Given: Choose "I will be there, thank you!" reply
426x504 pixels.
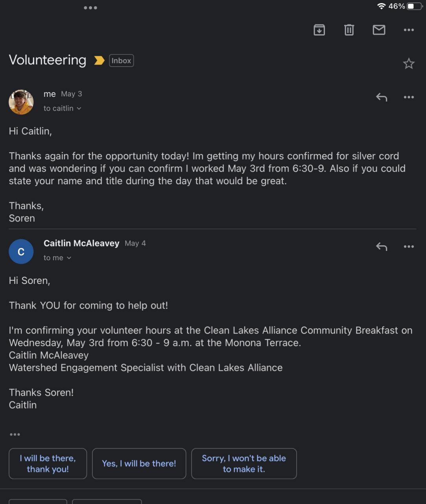Looking at the screenshot, I should click(48, 463).
